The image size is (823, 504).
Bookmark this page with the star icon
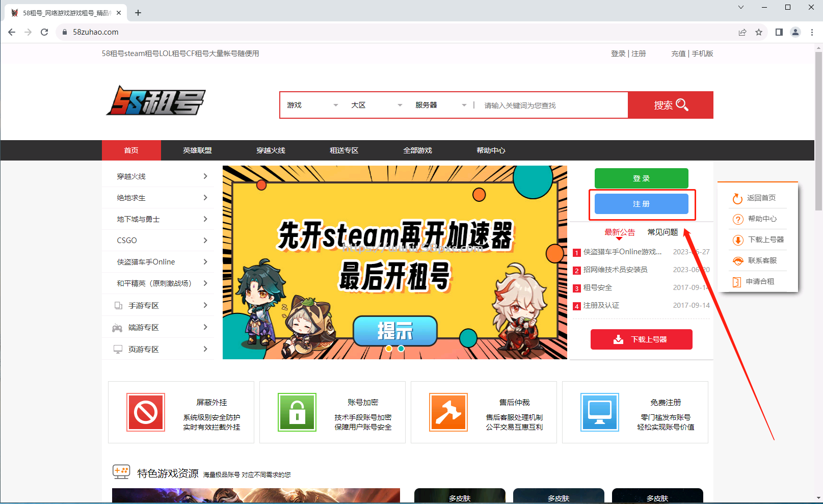click(x=759, y=32)
